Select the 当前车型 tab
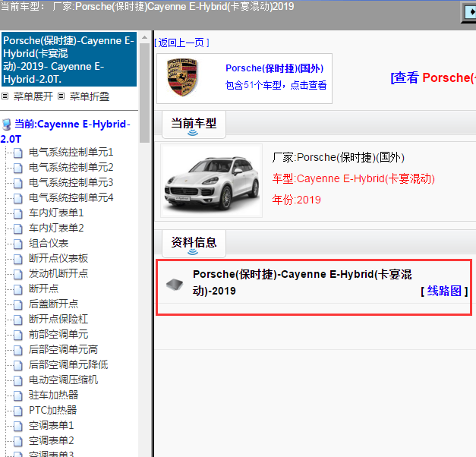 pos(194,124)
